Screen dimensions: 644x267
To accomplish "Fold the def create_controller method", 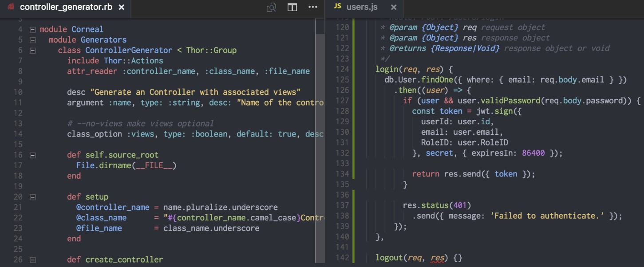I will [x=32, y=260].
